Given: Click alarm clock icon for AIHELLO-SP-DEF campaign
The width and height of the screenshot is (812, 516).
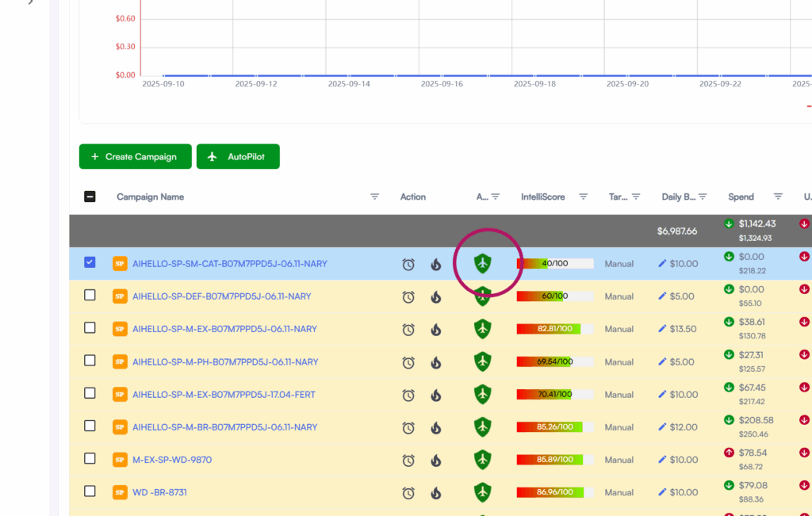Looking at the screenshot, I should (x=408, y=297).
